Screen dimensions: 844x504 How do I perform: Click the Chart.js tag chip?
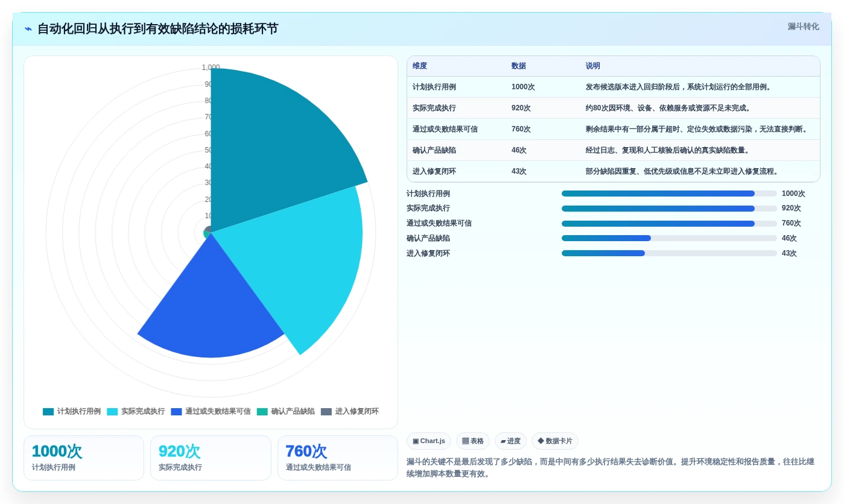(x=429, y=441)
